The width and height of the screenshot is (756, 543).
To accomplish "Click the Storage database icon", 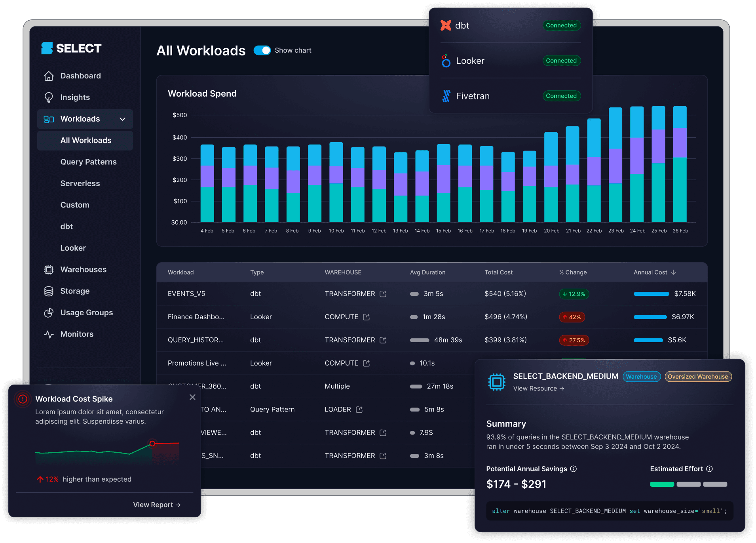I will (x=49, y=292).
